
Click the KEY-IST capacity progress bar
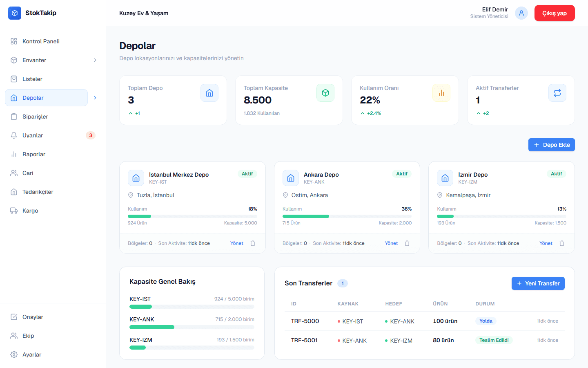pos(192,307)
